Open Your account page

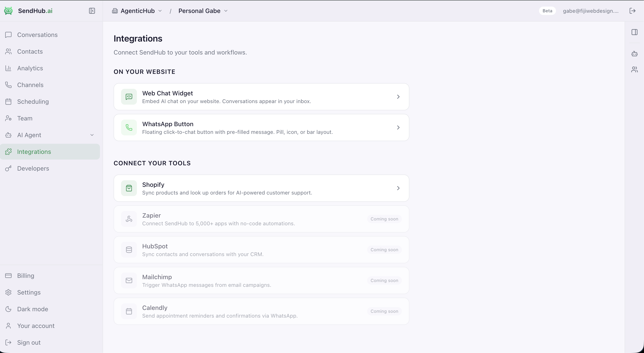50,326
